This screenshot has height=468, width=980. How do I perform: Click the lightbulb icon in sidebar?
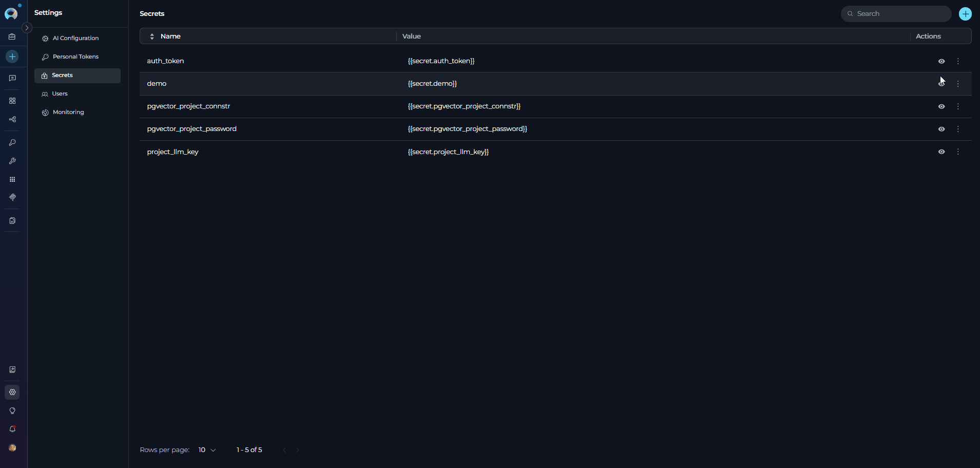(12, 410)
